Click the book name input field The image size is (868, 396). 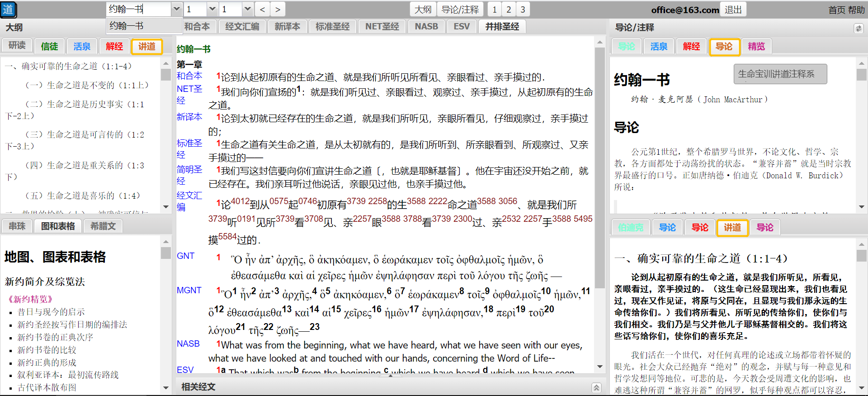click(138, 9)
